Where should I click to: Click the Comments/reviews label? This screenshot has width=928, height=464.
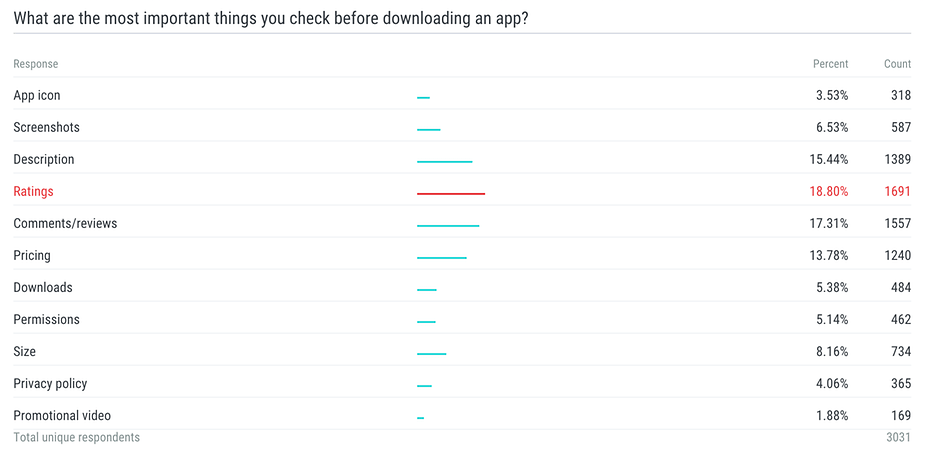coord(65,224)
